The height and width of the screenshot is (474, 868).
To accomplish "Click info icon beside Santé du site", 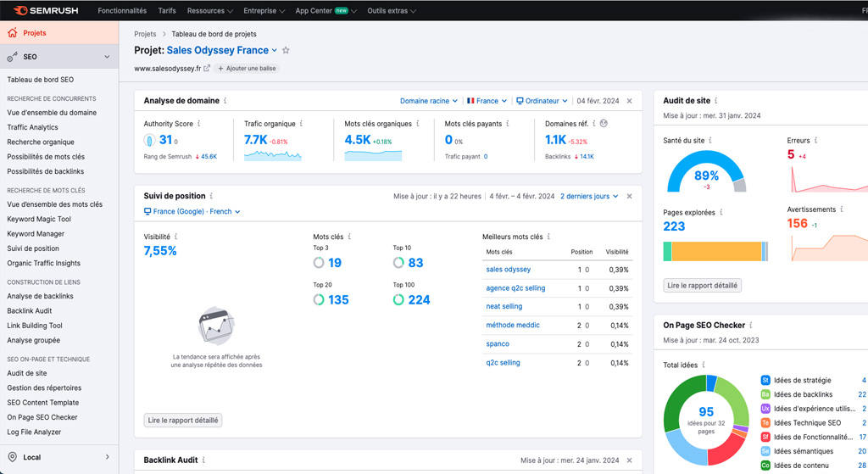I will click(x=711, y=141).
